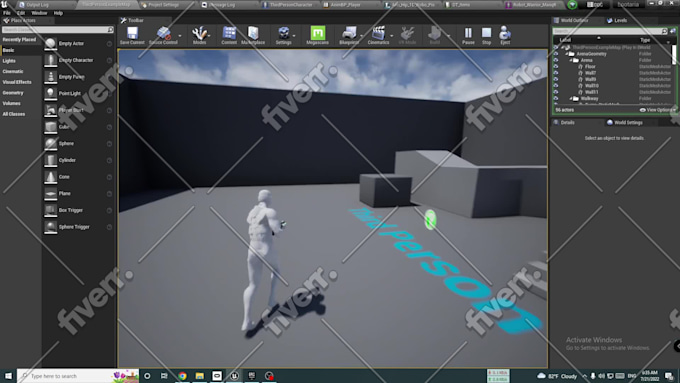
Task: Click the Cinematics clapperboard icon
Action: 378,33
